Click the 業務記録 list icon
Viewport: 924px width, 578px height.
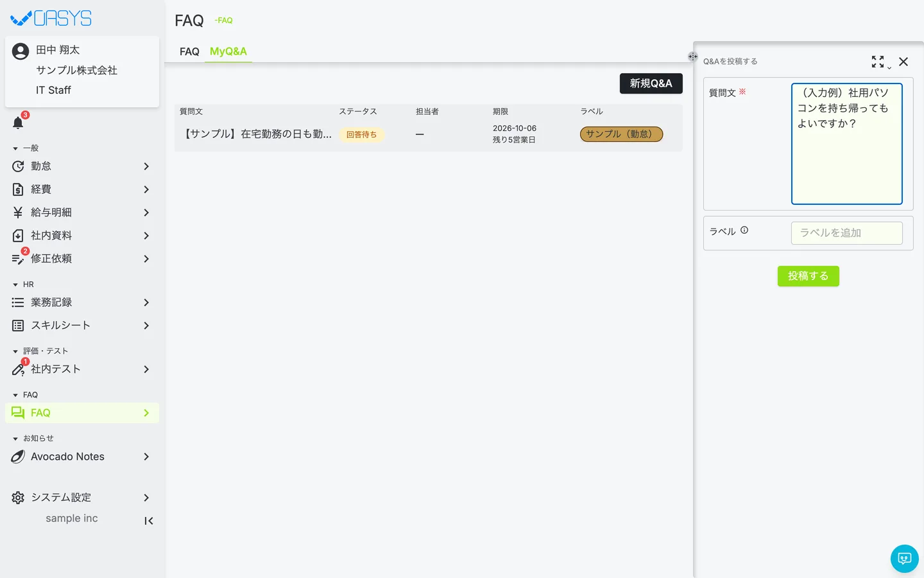(18, 302)
